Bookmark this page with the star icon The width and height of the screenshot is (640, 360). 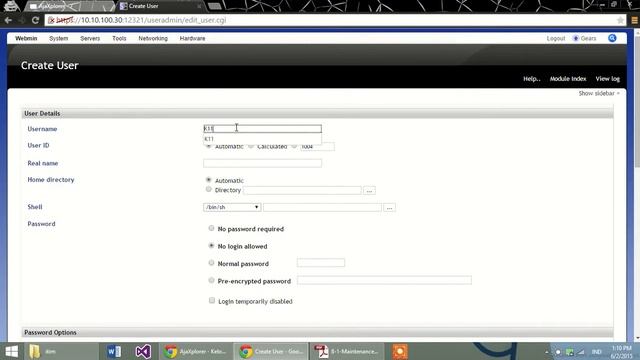[620, 20]
